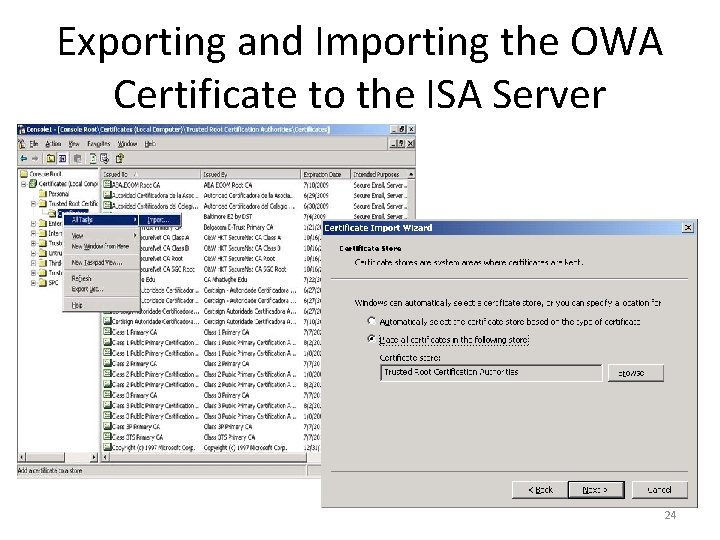The height and width of the screenshot is (540, 720).
Task: Choose New Taskpad View... in context menu
Action: tap(101, 263)
